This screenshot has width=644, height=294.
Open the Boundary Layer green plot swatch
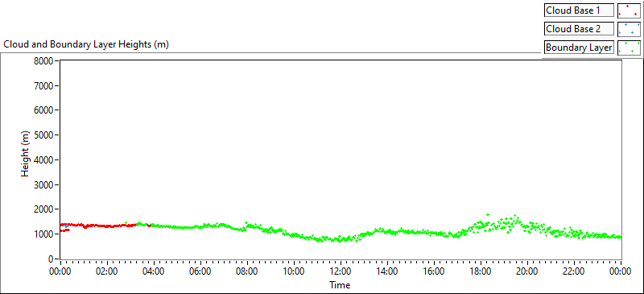click(x=629, y=48)
